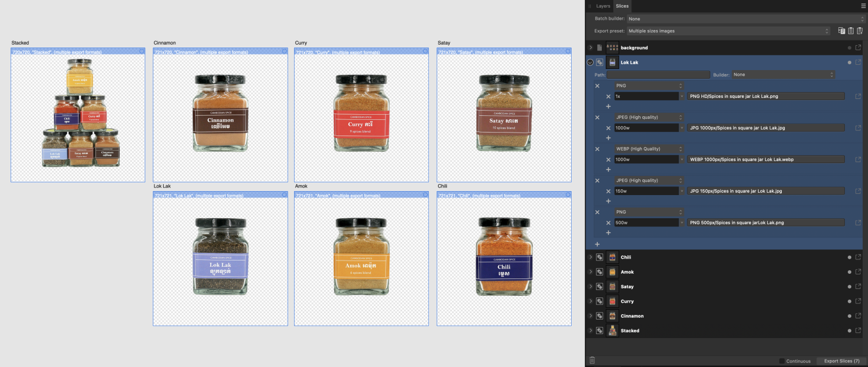Click the clipboard icon with plus sign

point(860,31)
